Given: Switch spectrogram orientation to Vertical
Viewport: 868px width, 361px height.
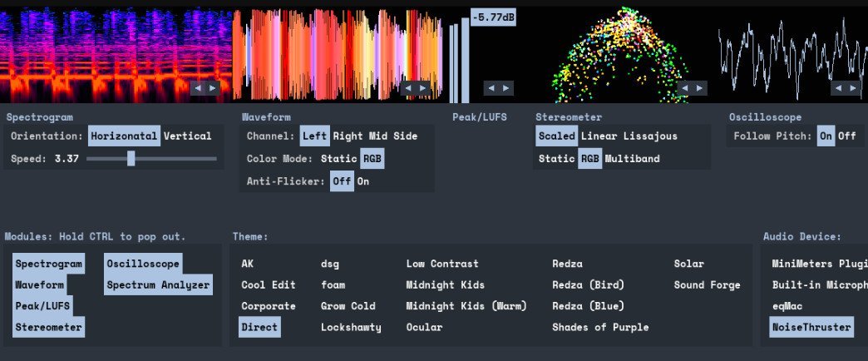Looking at the screenshot, I should pyautogui.click(x=187, y=136).
